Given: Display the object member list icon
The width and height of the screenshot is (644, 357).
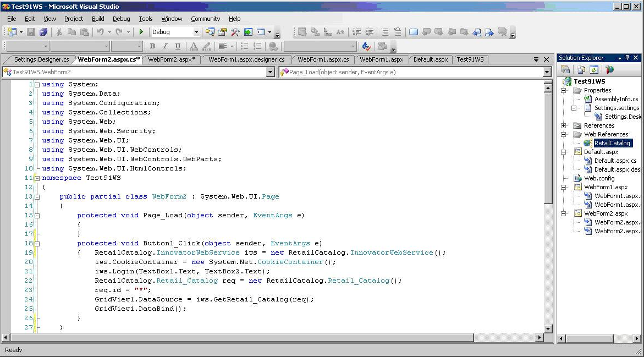Looking at the screenshot, I should tap(302, 32).
